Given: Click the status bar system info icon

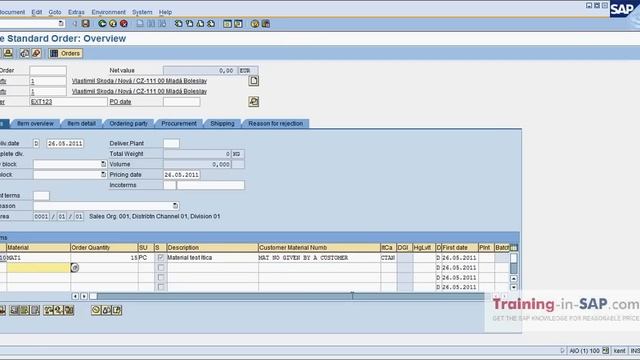Looking at the screenshot, I should coord(606,351).
